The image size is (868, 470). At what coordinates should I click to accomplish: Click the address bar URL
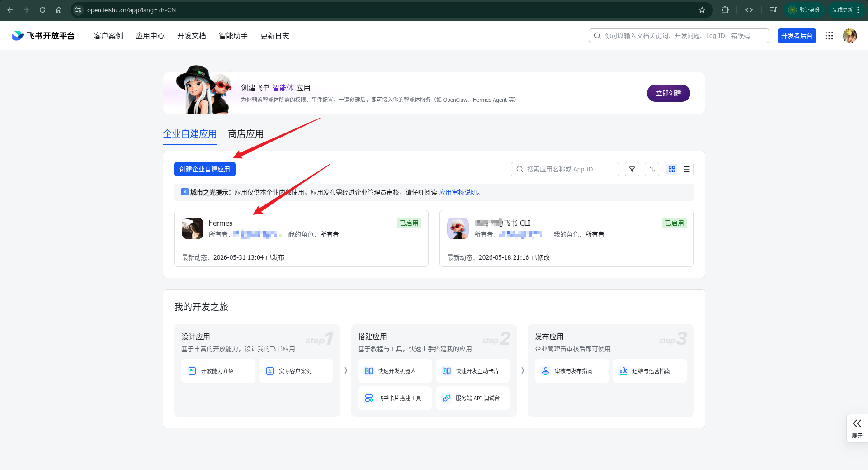[x=132, y=10]
